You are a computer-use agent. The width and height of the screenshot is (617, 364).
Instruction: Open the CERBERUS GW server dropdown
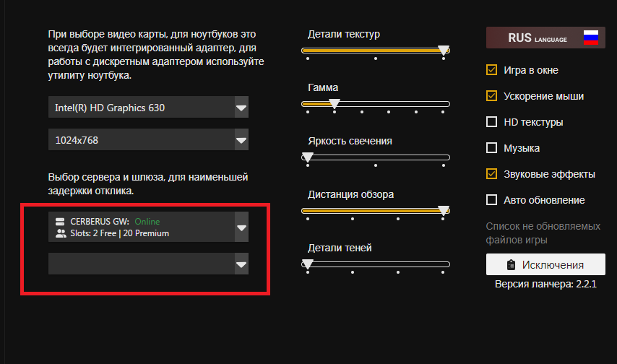(241, 227)
